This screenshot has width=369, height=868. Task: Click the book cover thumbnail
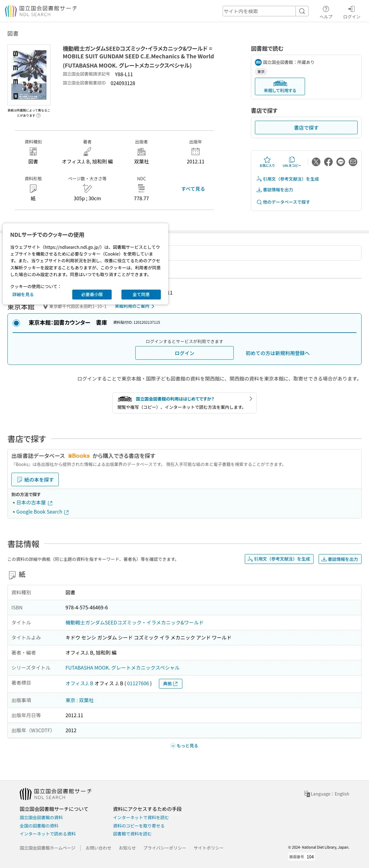(29, 75)
